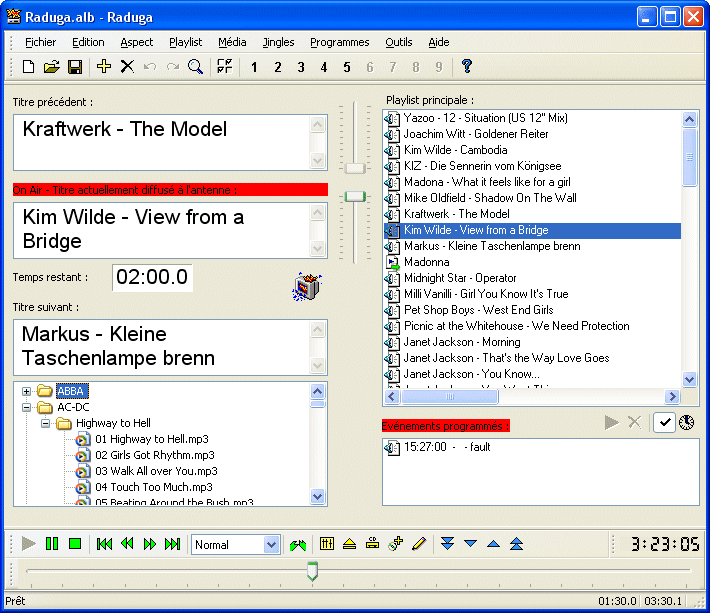The image size is (710, 613).
Task: Click the Pause button in playback bar
Action: tap(52, 544)
